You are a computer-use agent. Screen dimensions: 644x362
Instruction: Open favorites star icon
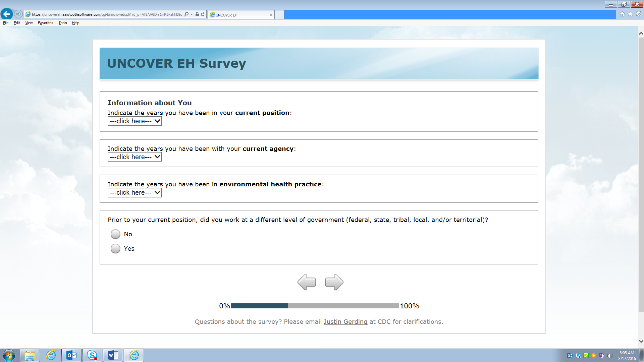630,14
